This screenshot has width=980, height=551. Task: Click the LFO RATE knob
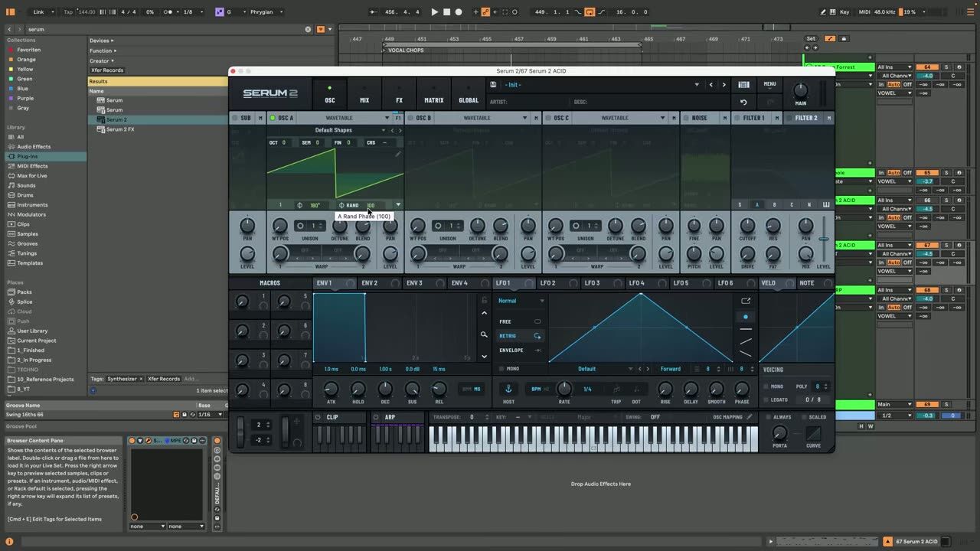[563, 389]
